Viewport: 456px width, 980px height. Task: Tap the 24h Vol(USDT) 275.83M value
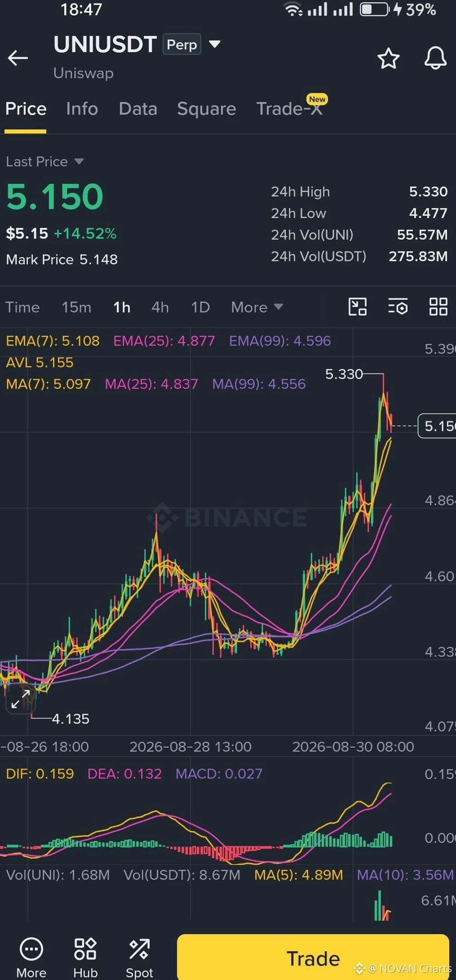point(418,256)
